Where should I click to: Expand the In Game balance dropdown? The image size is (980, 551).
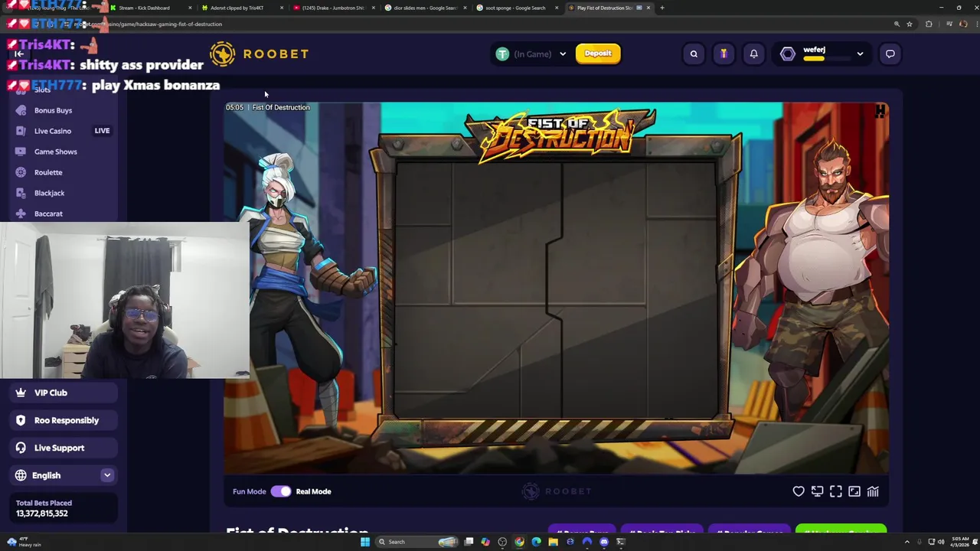pos(563,54)
